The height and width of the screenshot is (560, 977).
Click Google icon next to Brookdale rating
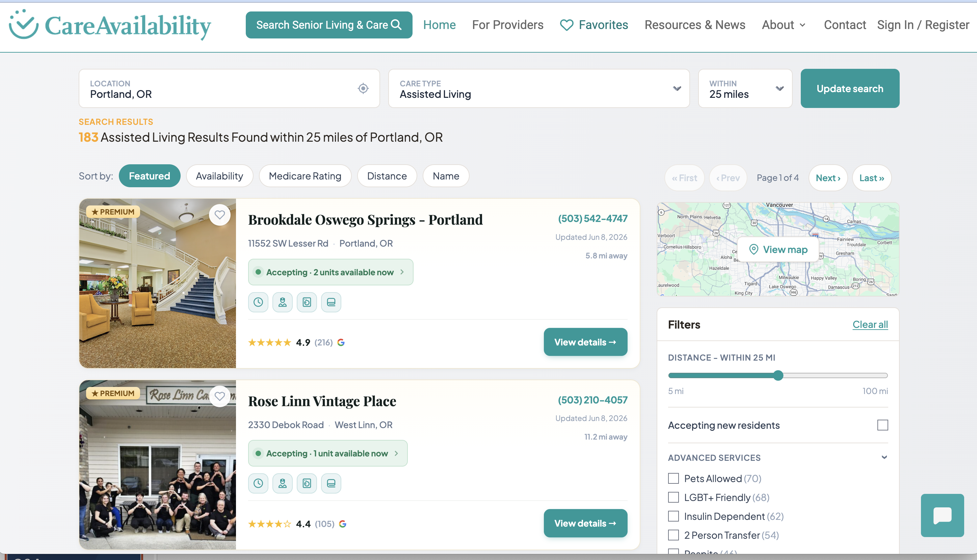click(x=341, y=342)
